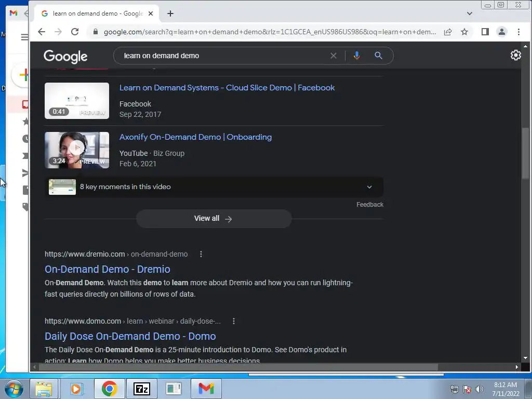Play the Facebook video thumbnail preview

click(x=77, y=101)
